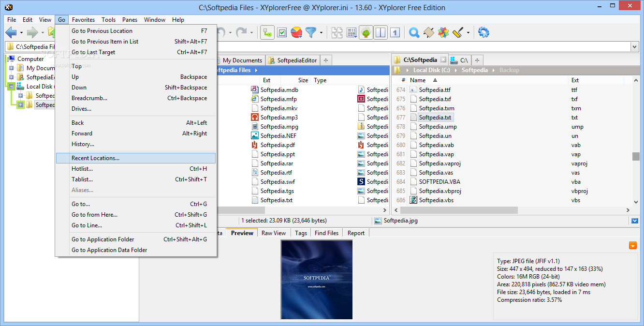Click right pane horizontal scrollbar thumb
644x326 pixels.
458,210
